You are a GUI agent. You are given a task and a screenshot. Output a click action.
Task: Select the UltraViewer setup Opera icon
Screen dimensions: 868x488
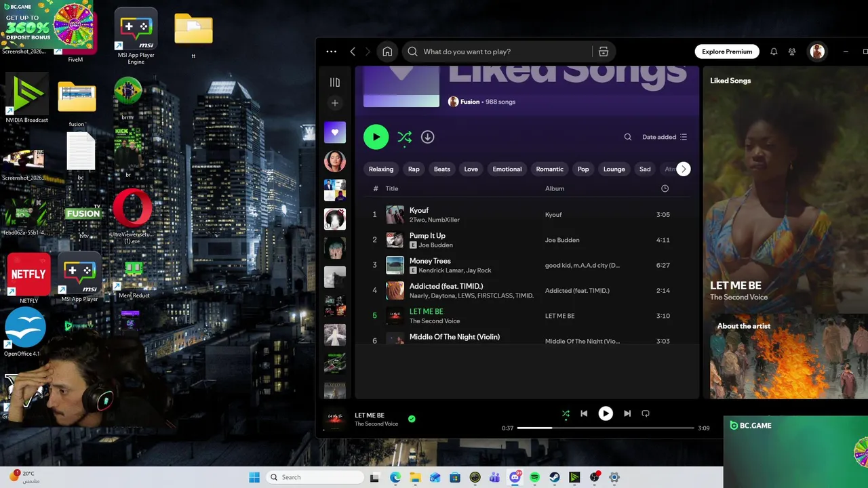132,217
